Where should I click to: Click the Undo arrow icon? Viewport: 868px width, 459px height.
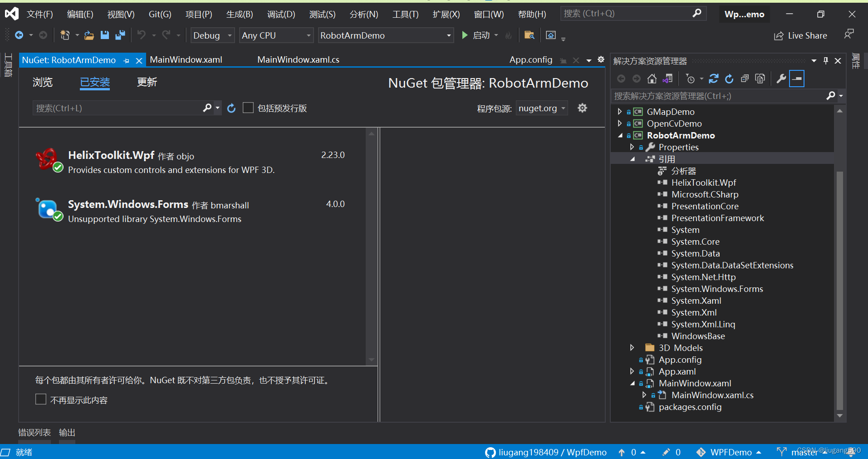point(142,35)
